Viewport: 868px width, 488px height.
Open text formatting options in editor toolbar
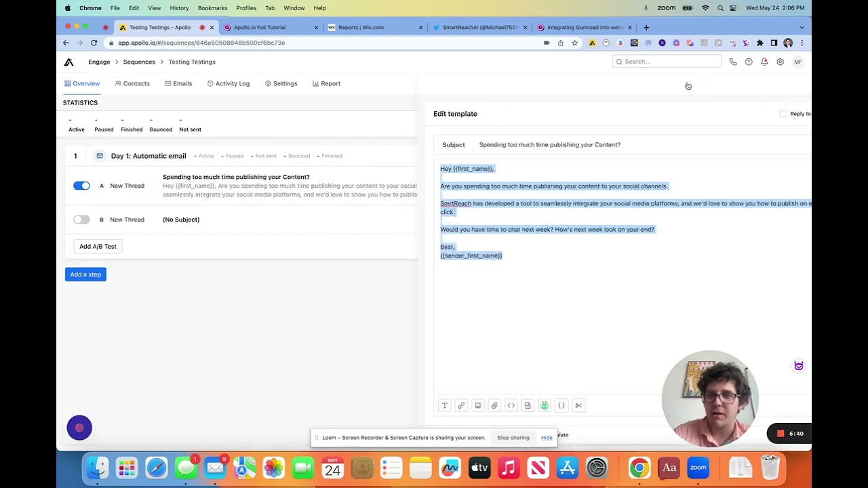pyautogui.click(x=445, y=405)
